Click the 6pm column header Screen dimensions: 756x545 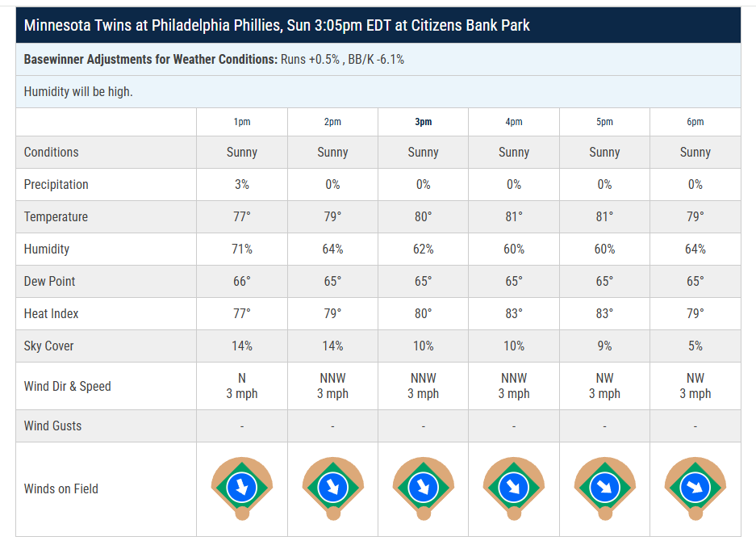pos(695,122)
